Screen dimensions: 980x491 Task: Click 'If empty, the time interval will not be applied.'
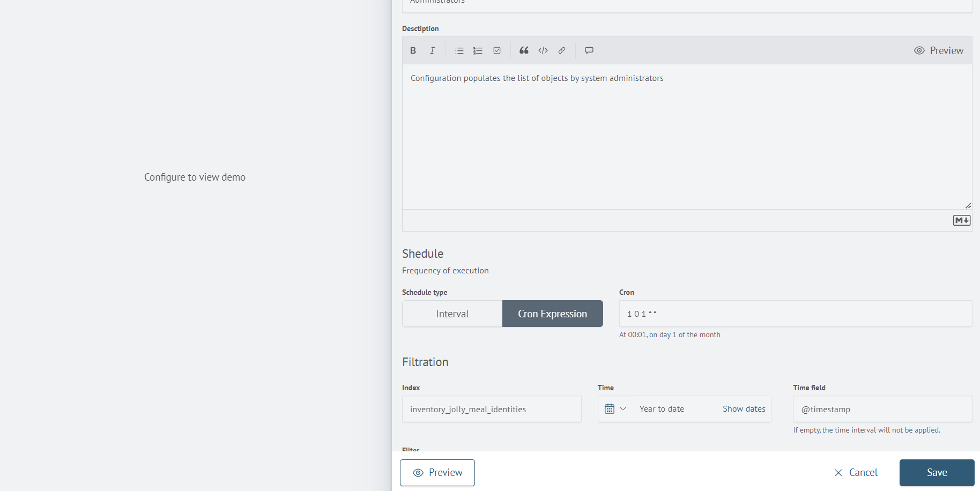pos(867,430)
